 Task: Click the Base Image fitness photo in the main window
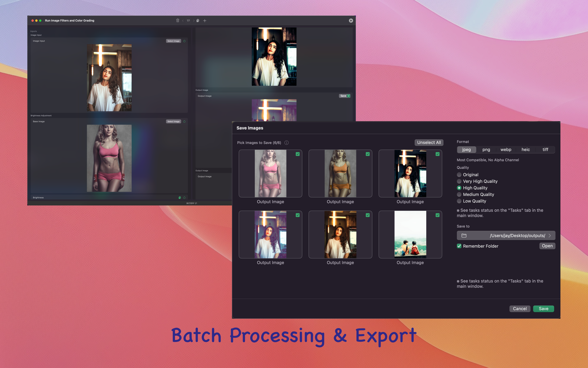[109, 158]
